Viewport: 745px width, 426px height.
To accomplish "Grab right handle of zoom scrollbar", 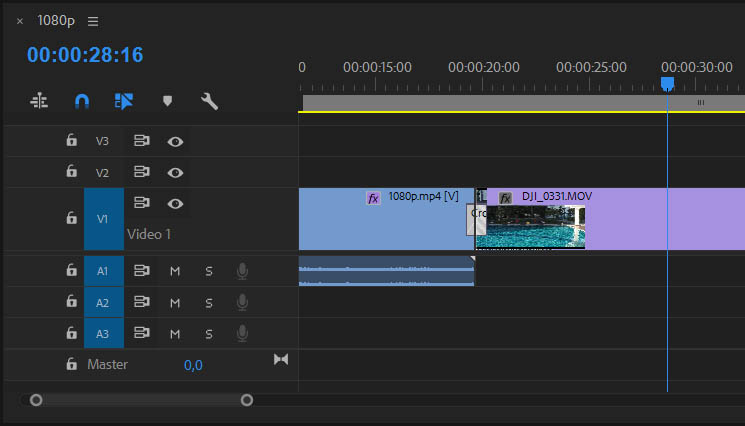I will 246,400.
